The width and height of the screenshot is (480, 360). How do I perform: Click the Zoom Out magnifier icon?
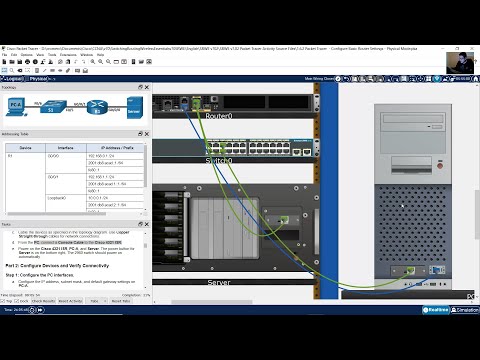pos(108,62)
